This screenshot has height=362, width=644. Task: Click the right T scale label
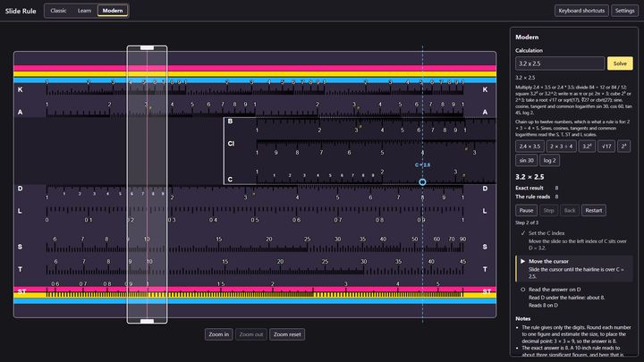tap(485, 269)
